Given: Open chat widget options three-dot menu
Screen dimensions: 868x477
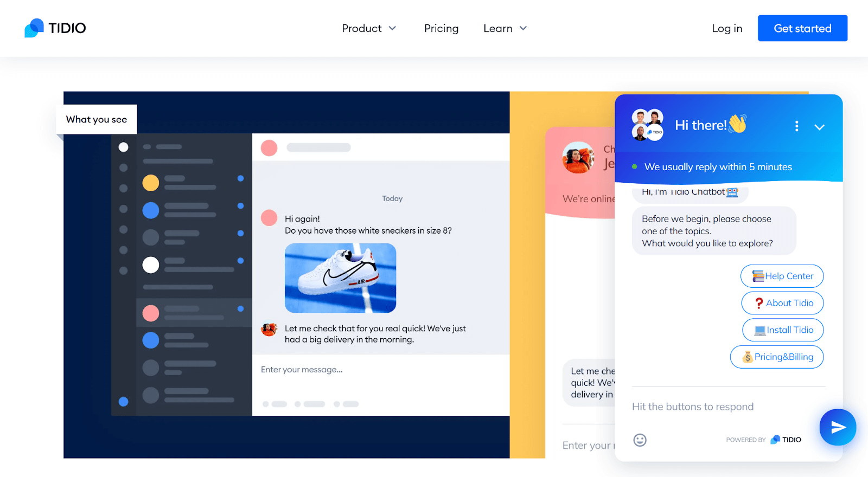Looking at the screenshot, I should tap(796, 126).
